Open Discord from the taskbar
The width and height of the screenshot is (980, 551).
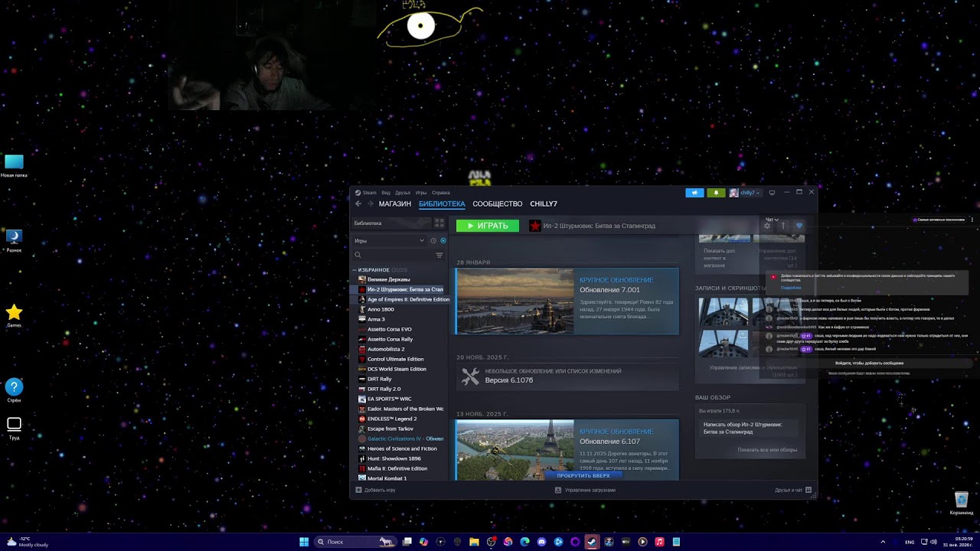(x=541, y=542)
